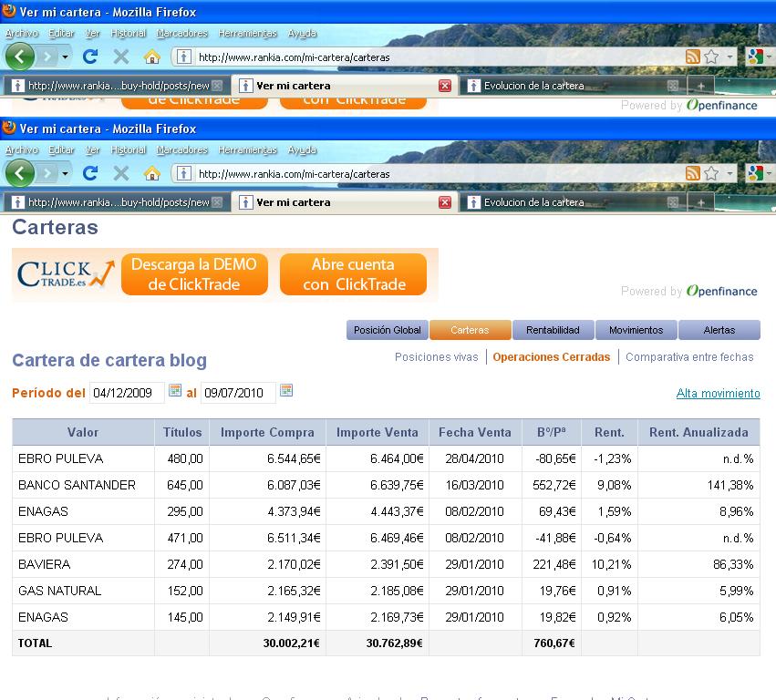Click the end date field showing 09/07/2010
This screenshot has height=700, width=776.
click(238, 393)
